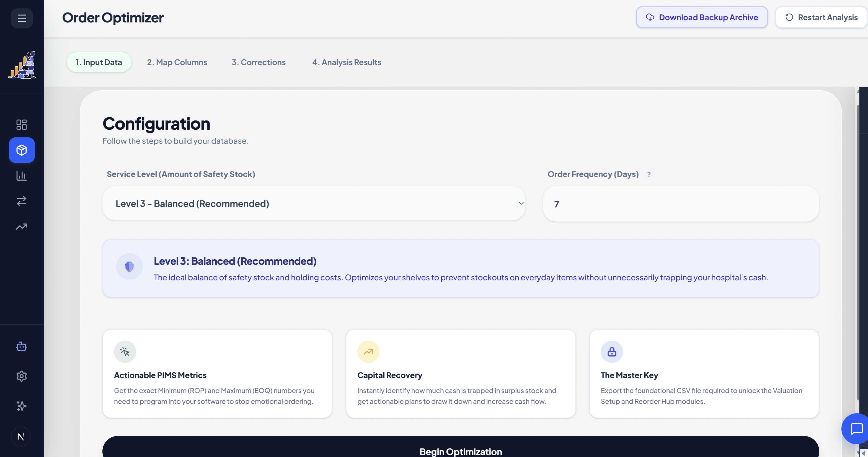Screen dimensions: 868x457
Task: Open the 3. Corrections tab
Action: [x=259, y=62]
